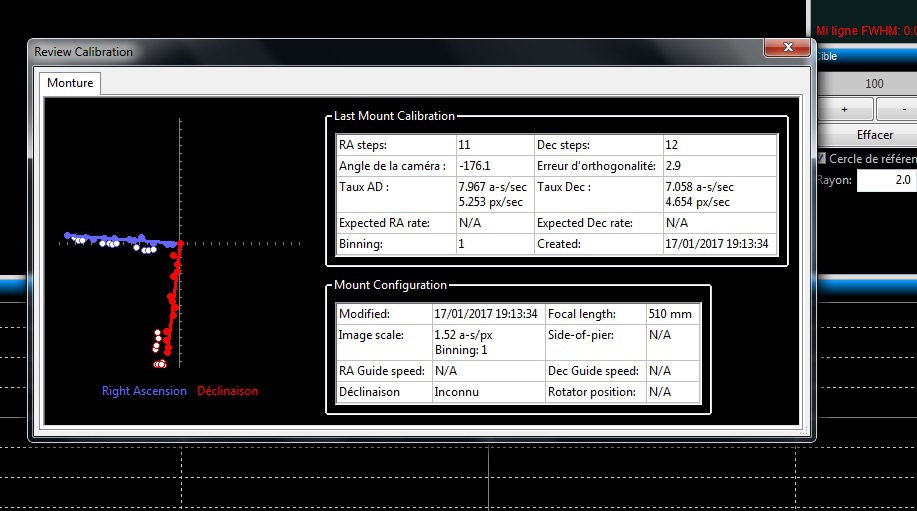This screenshot has height=511, width=917.
Task: Click the Angle de la caméra label
Action: point(392,166)
